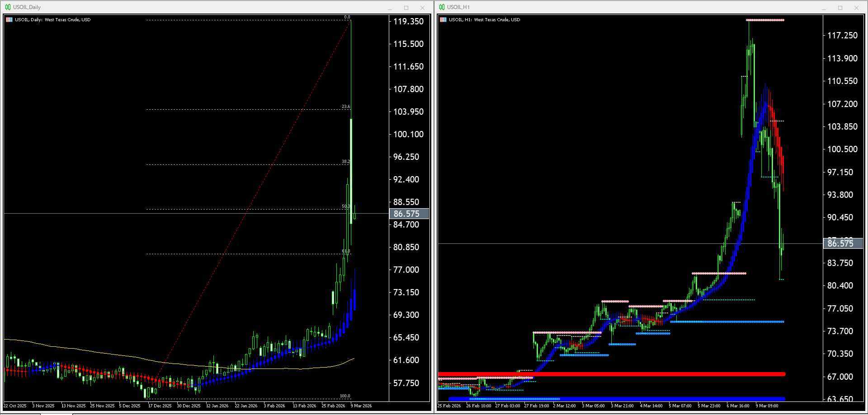Maximize the USOIL,Daily chart window
868x415 pixels.
point(406,8)
